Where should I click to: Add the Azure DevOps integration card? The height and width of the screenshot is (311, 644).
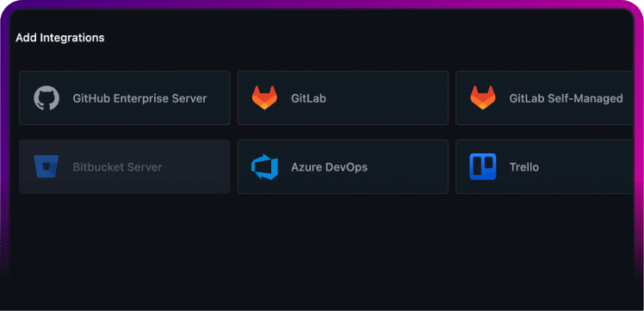[x=343, y=166]
